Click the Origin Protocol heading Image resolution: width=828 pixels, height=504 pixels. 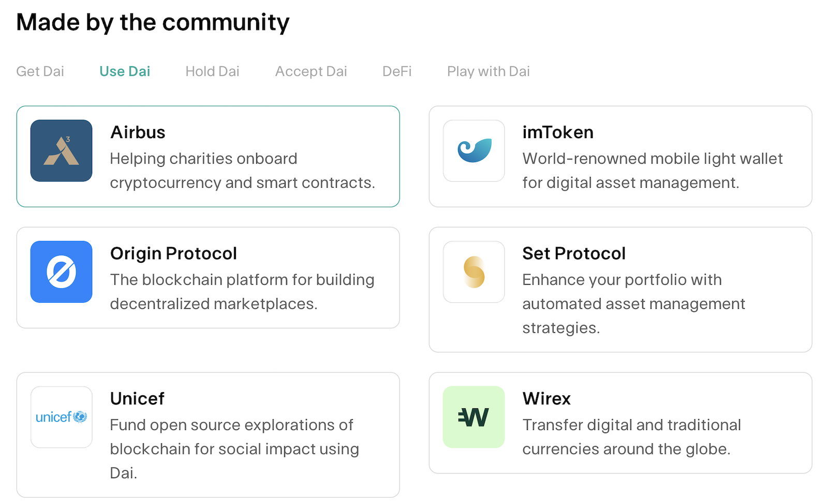tap(173, 254)
